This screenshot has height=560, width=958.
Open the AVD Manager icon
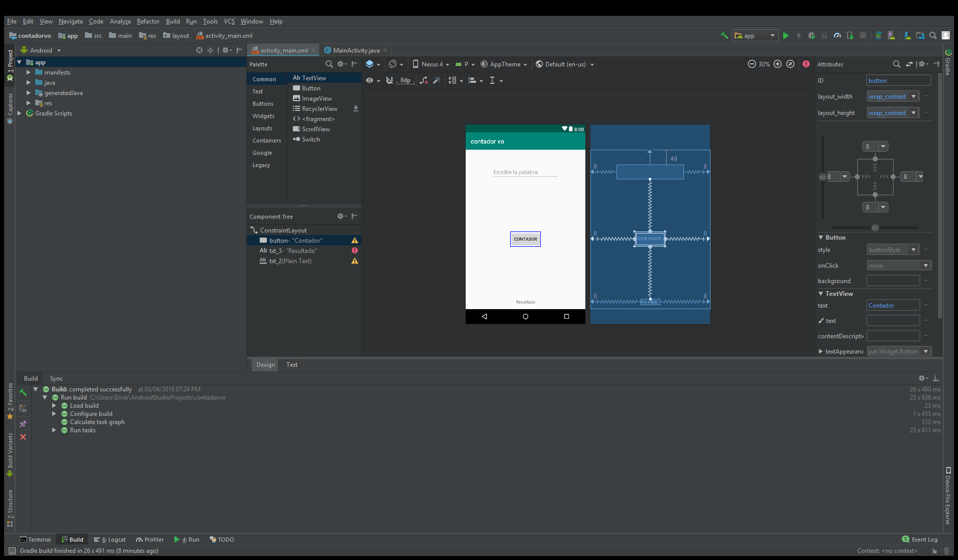tap(891, 35)
